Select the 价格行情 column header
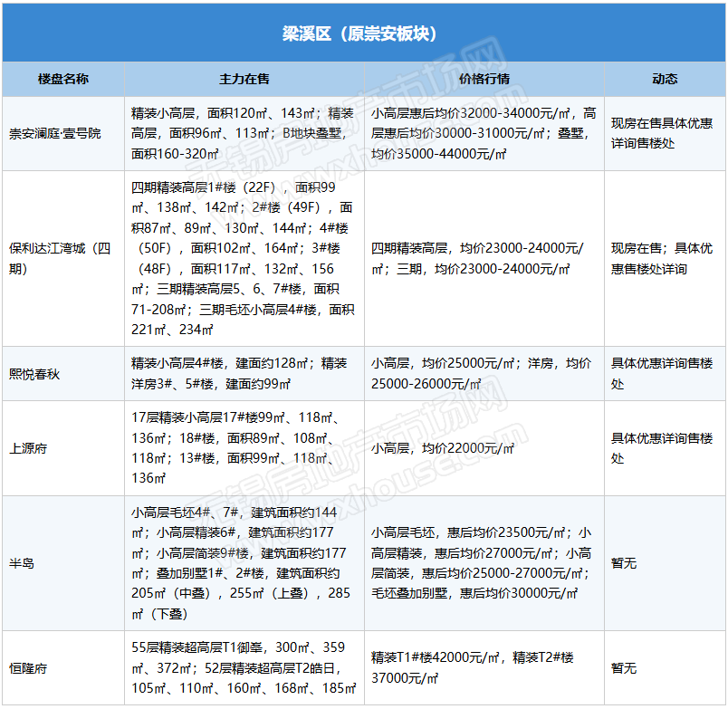The image size is (728, 709). (484, 79)
